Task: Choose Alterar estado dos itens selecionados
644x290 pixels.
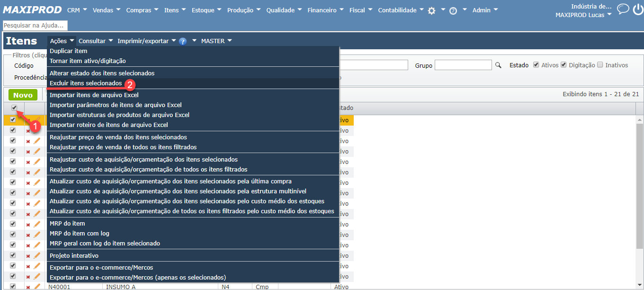Action: pyautogui.click(x=193, y=73)
